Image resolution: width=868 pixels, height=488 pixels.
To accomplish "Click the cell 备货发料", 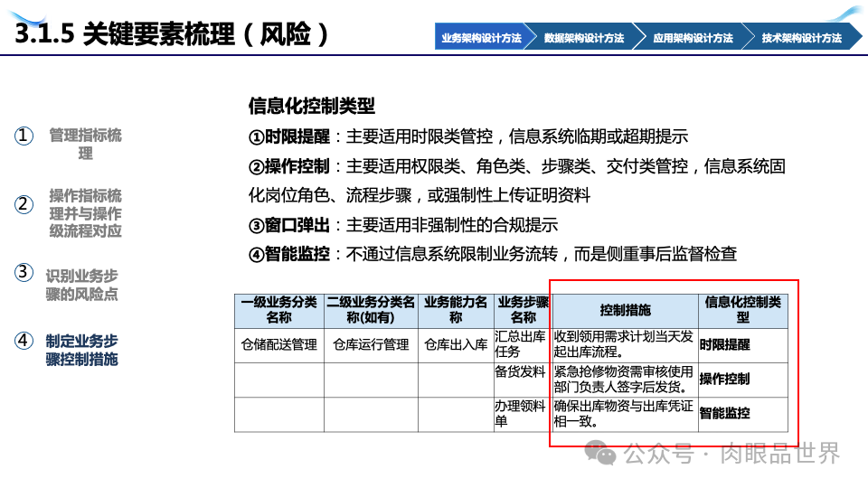I will tap(524, 380).
